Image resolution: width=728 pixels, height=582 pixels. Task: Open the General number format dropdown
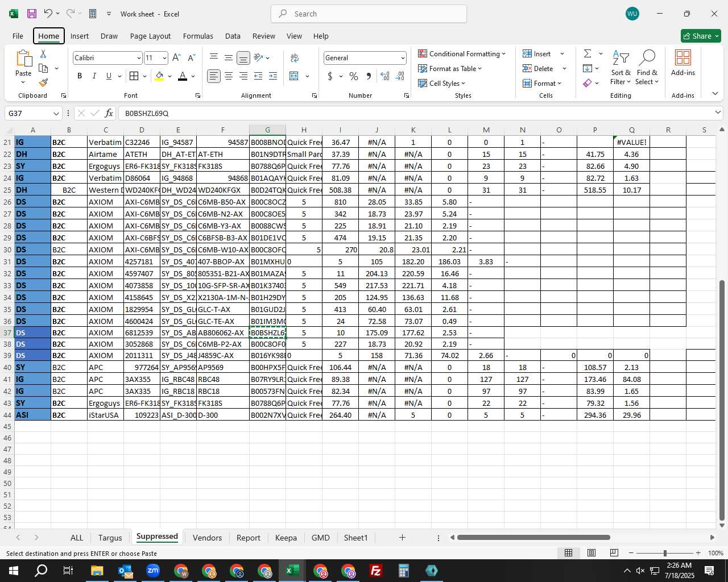click(x=403, y=58)
